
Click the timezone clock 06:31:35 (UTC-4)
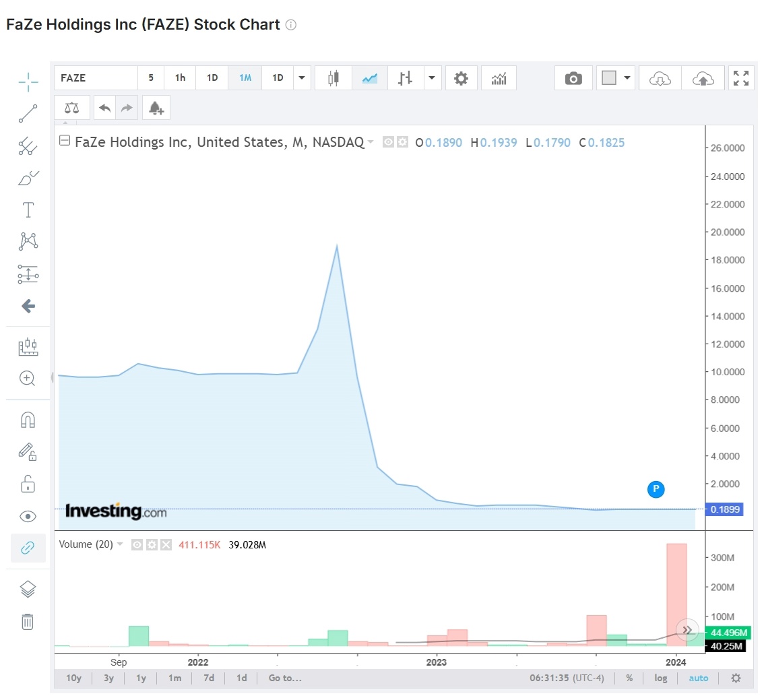point(567,678)
